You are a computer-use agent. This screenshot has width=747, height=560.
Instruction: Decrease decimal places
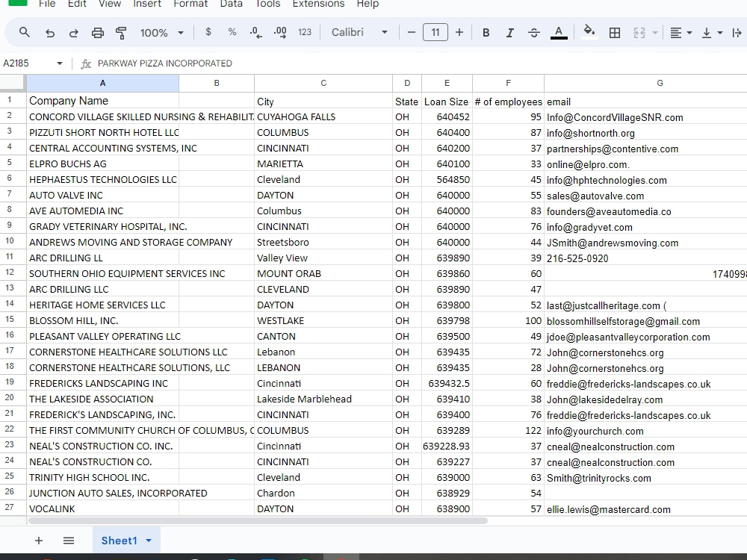255,32
